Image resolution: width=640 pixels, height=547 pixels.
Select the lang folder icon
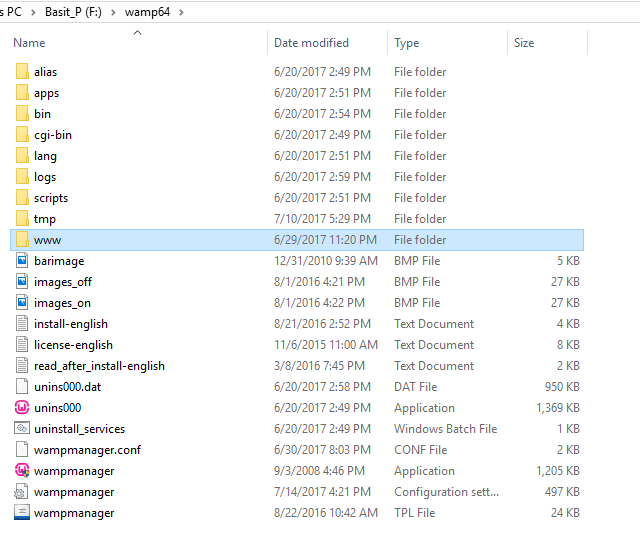click(x=22, y=156)
